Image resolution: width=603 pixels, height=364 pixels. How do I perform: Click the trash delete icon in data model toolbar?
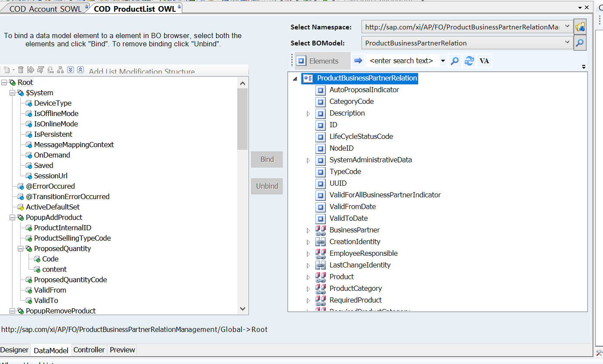point(20,70)
